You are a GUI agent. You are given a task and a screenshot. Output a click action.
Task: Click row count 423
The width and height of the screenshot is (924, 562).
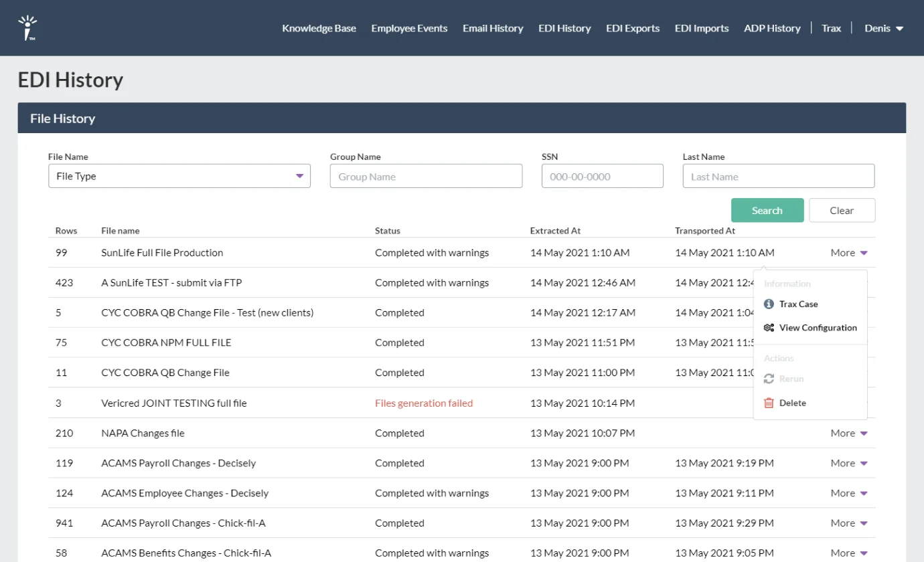64,283
